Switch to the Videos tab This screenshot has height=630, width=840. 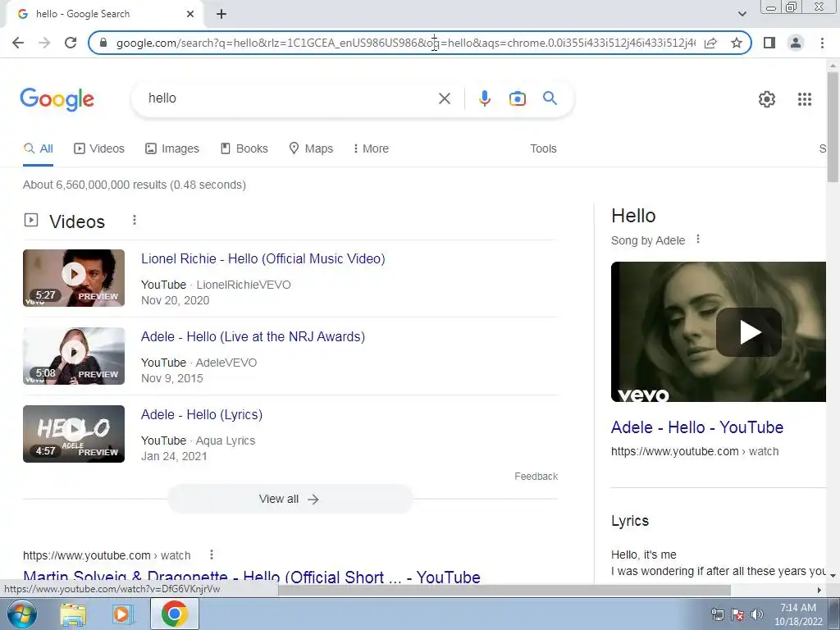[99, 149]
